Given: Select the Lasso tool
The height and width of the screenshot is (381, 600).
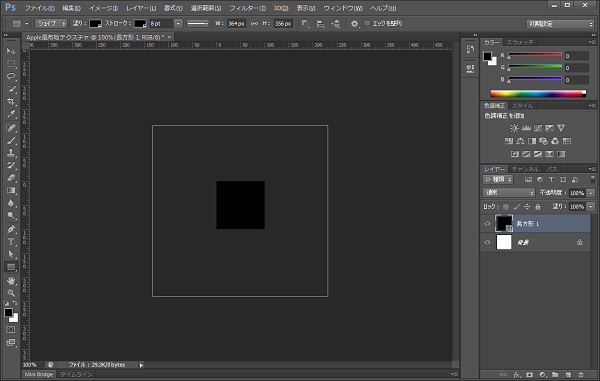Looking at the screenshot, I should point(11,76).
